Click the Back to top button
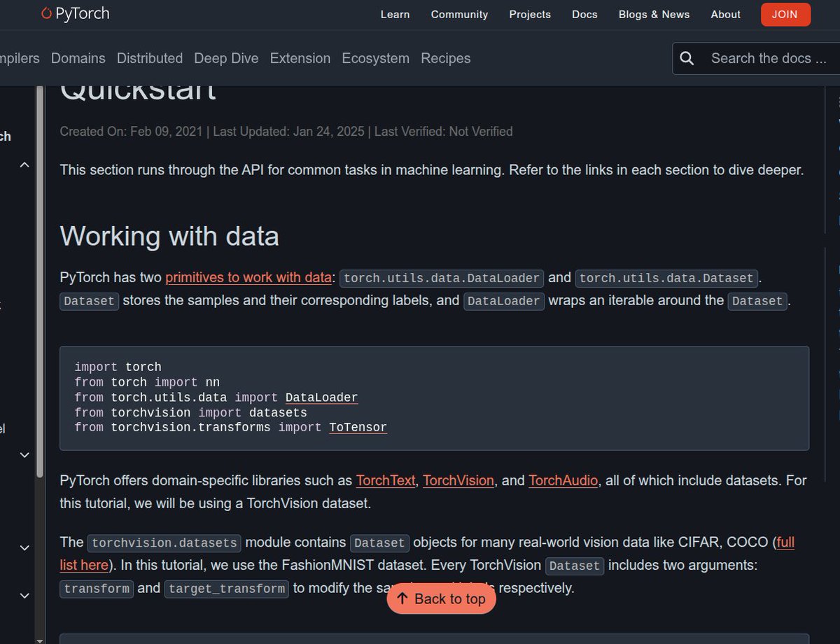The image size is (840, 644). pyautogui.click(x=441, y=598)
